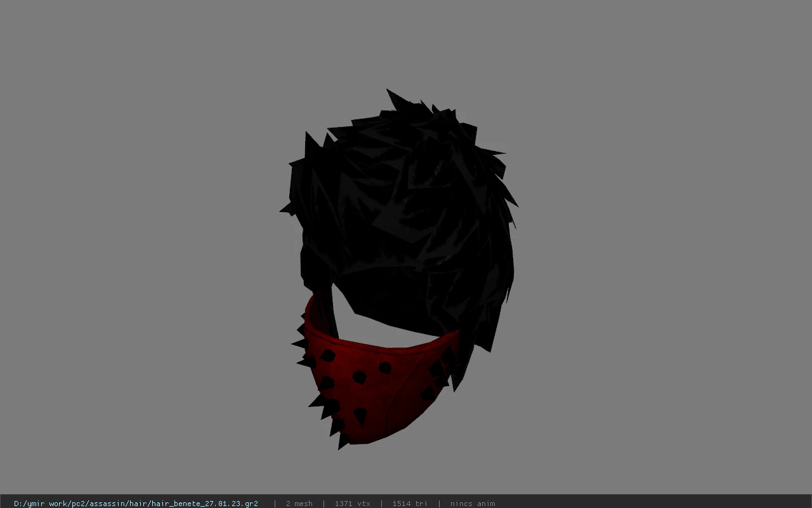Screen dimensions: 812x508
Task: Click the "nincs anim" status label
Action: [472, 504]
